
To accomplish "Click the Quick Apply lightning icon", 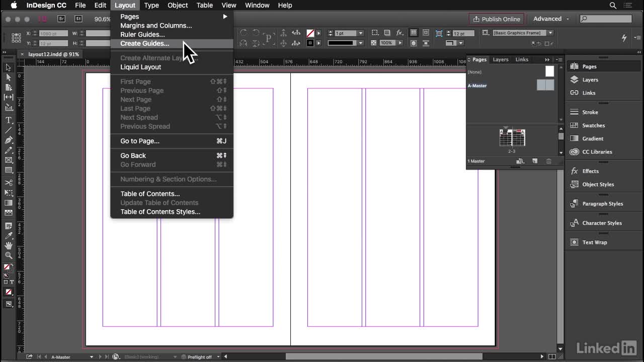I will click(x=624, y=38).
